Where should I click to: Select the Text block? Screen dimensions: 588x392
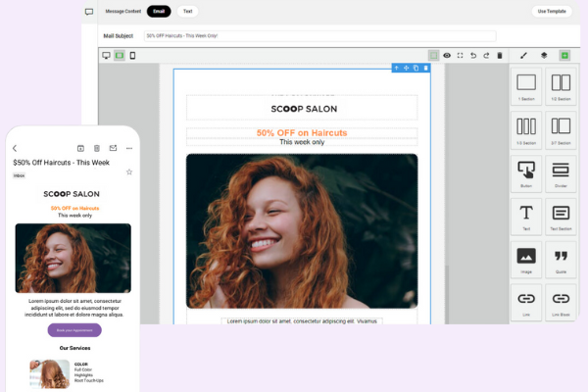526,216
